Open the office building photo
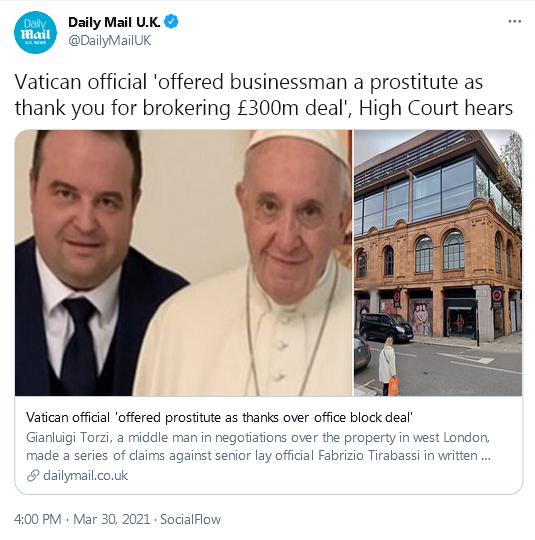Viewport: 535px width, 540px height. coord(438,263)
